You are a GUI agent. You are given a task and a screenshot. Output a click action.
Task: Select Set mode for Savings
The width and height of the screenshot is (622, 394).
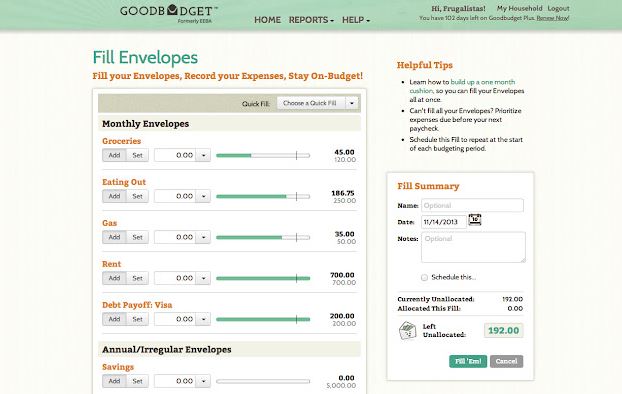(x=137, y=381)
